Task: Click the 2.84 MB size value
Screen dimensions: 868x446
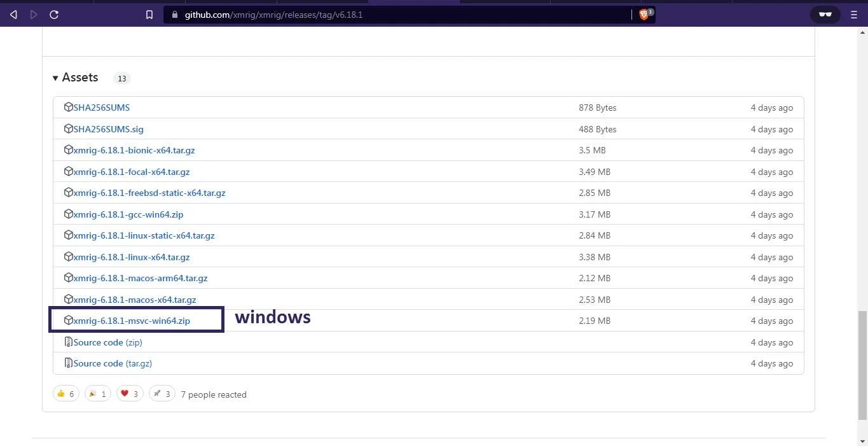Action: (595, 235)
